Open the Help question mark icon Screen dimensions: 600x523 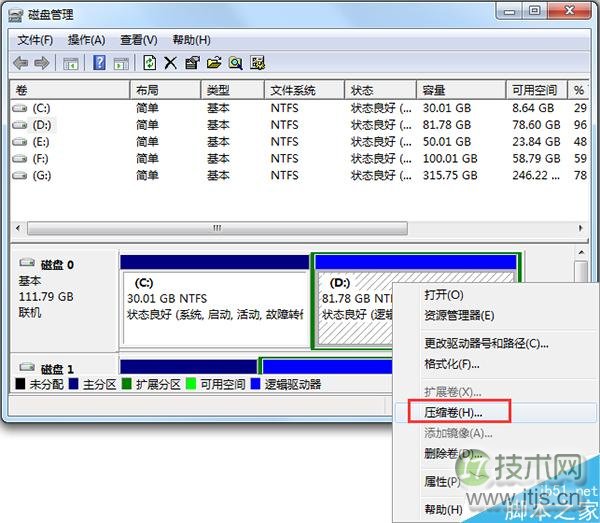click(99, 62)
